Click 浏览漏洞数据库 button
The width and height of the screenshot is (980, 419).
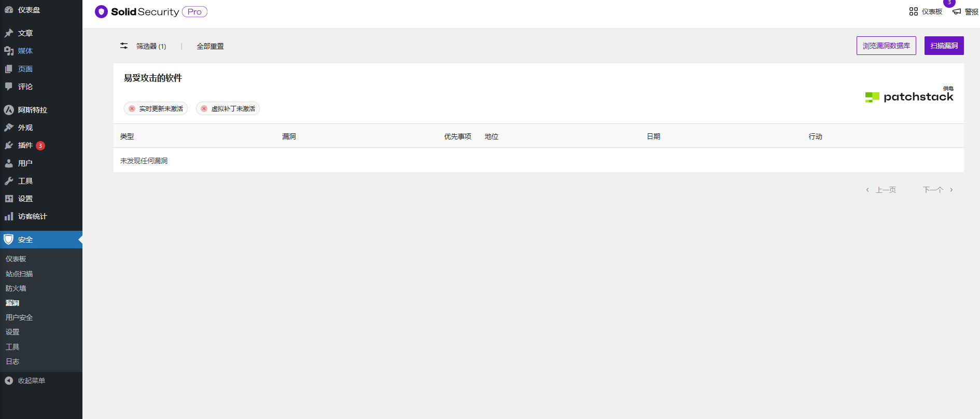(886, 46)
